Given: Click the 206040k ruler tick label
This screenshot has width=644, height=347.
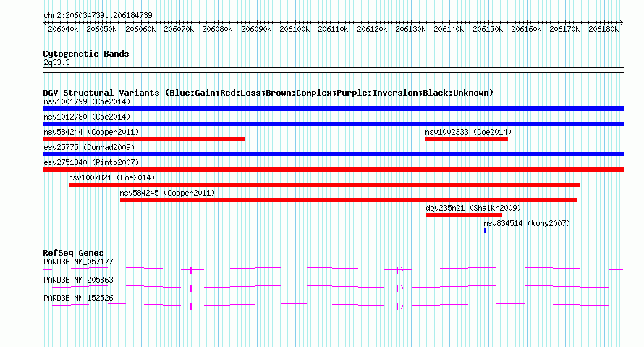Looking at the screenshot, I should [x=63, y=29].
